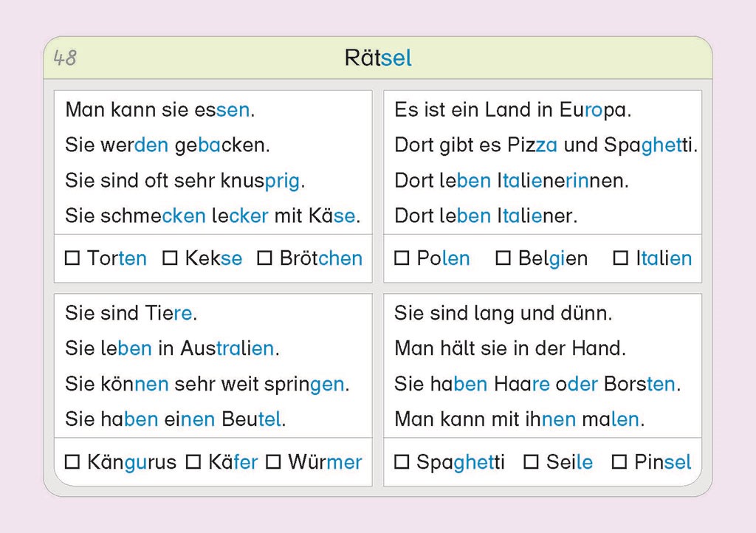Check the Polen checkbox
This screenshot has width=756, height=533.
tap(402, 258)
